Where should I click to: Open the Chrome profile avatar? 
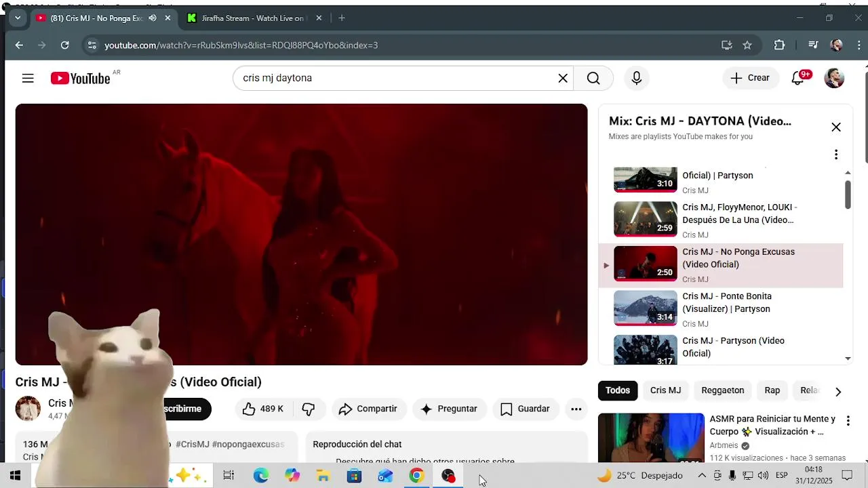(x=837, y=45)
